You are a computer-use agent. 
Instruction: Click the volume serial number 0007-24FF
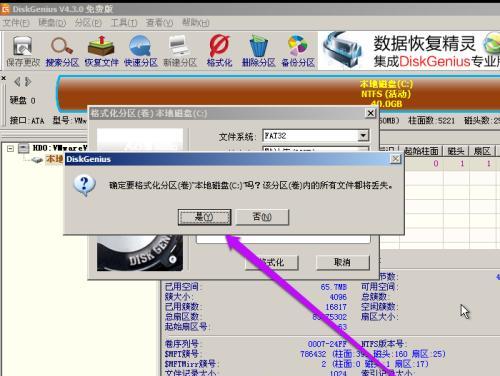click(327, 344)
